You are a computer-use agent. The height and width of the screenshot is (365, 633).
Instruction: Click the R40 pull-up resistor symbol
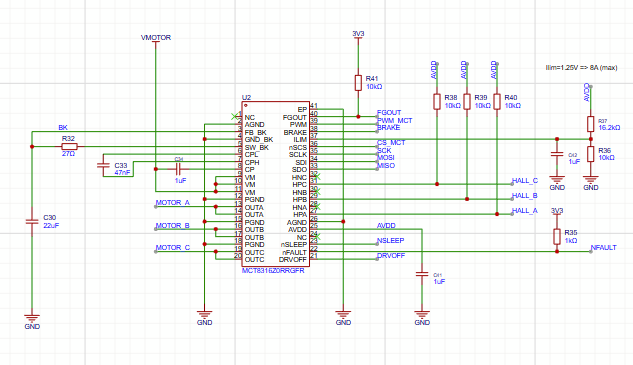pos(497,102)
